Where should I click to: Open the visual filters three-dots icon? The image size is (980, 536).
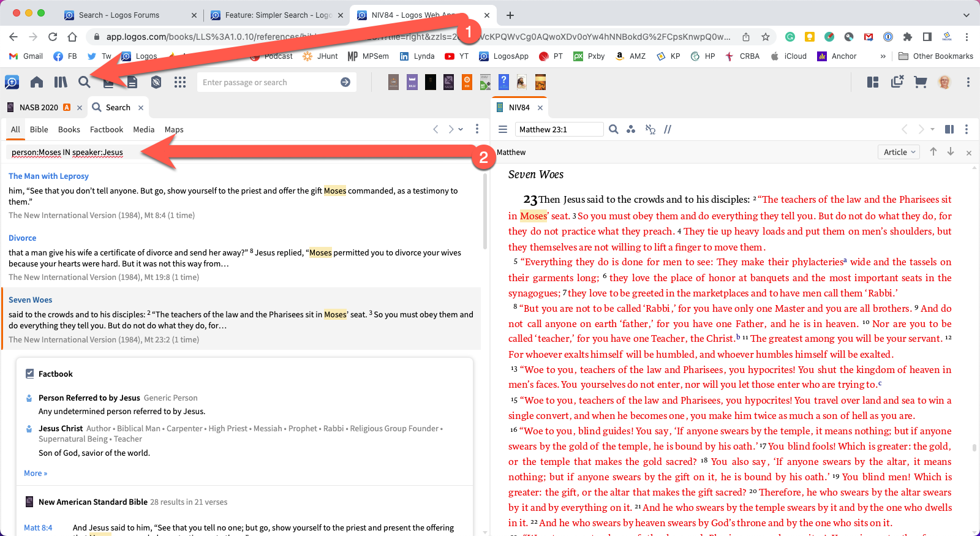click(631, 129)
